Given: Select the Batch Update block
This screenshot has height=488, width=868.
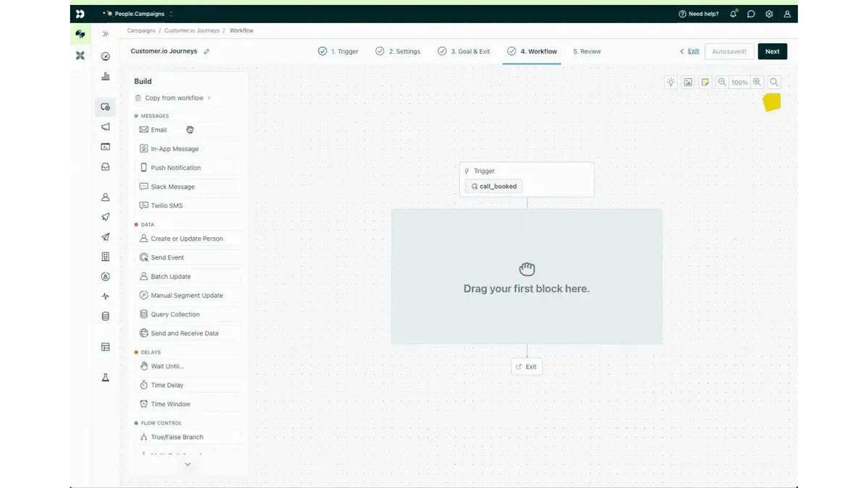Looking at the screenshot, I should pos(188,276).
